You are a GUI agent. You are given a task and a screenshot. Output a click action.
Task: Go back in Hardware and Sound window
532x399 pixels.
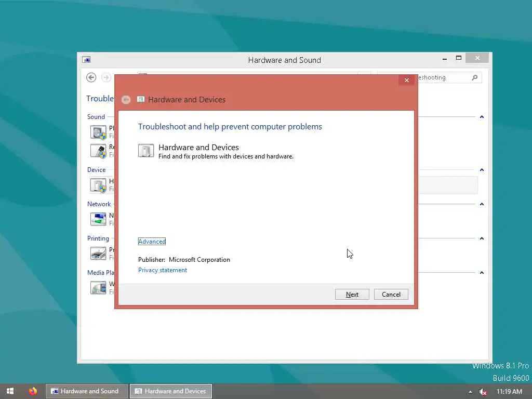point(91,77)
